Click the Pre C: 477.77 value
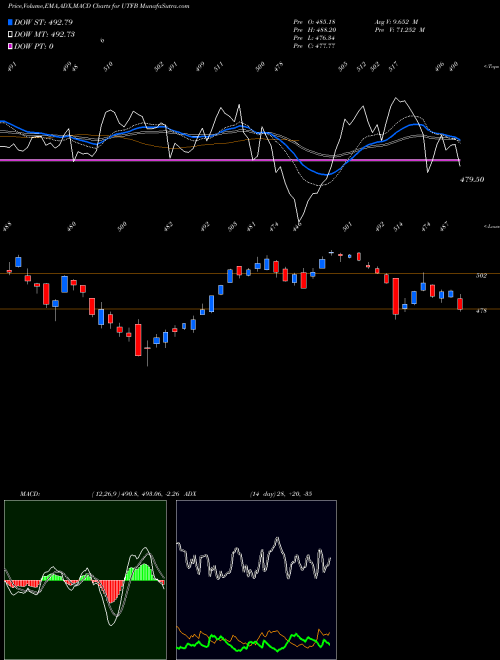This screenshot has width=500, height=660. (314, 46)
